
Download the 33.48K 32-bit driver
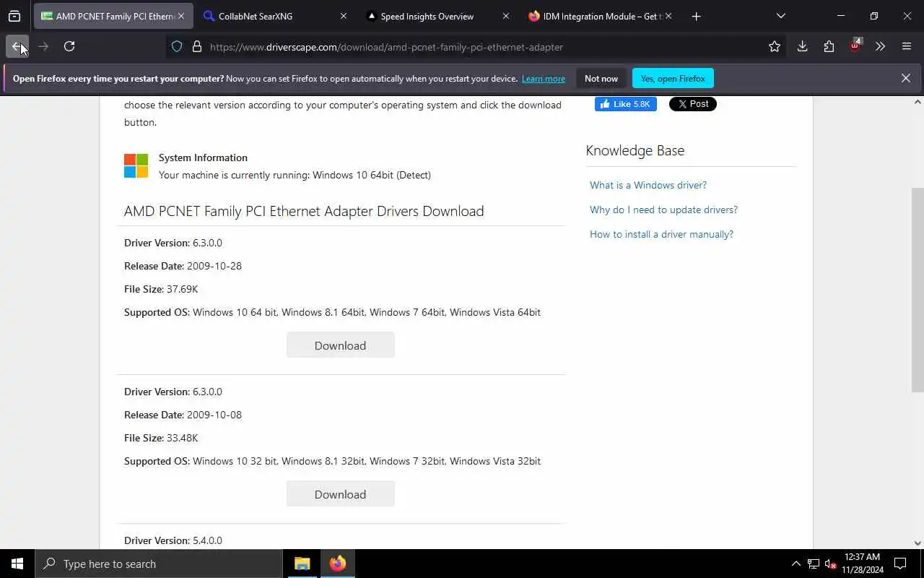tap(340, 494)
